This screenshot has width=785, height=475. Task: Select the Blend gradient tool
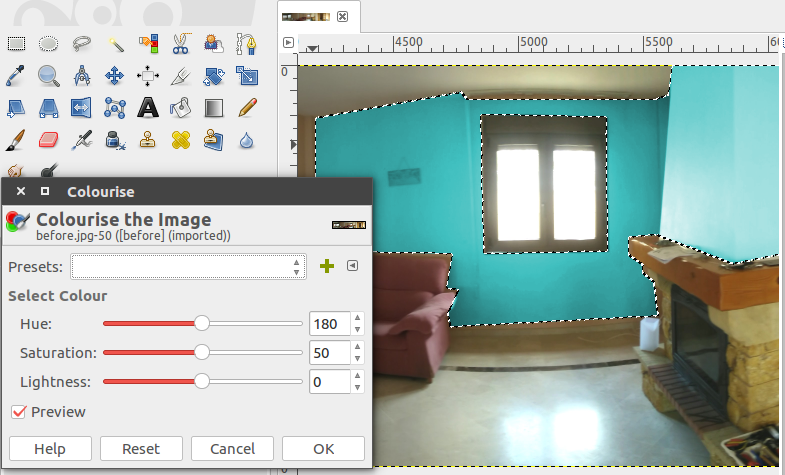[214, 108]
